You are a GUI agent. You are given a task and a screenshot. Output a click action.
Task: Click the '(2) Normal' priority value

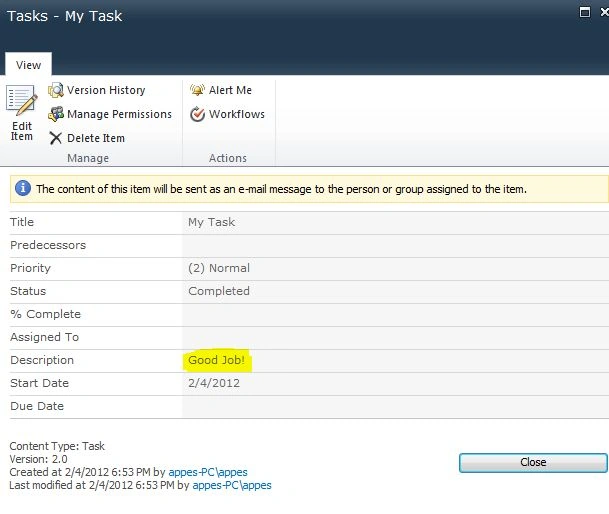pyautogui.click(x=219, y=268)
